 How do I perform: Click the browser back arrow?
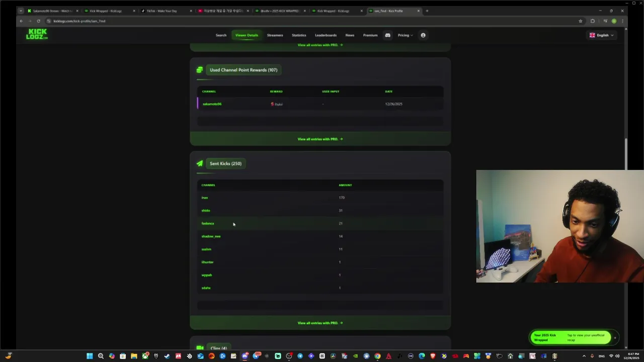(x=21, y=21)
